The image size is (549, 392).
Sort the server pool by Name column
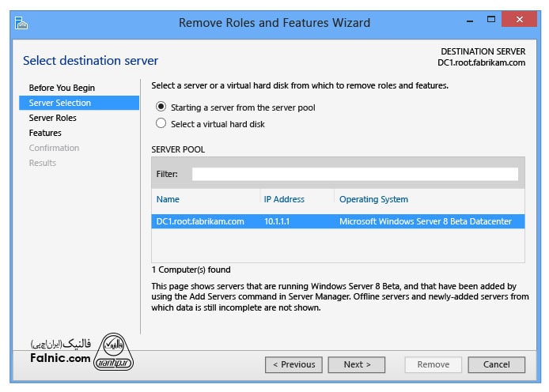click(168, 199)
